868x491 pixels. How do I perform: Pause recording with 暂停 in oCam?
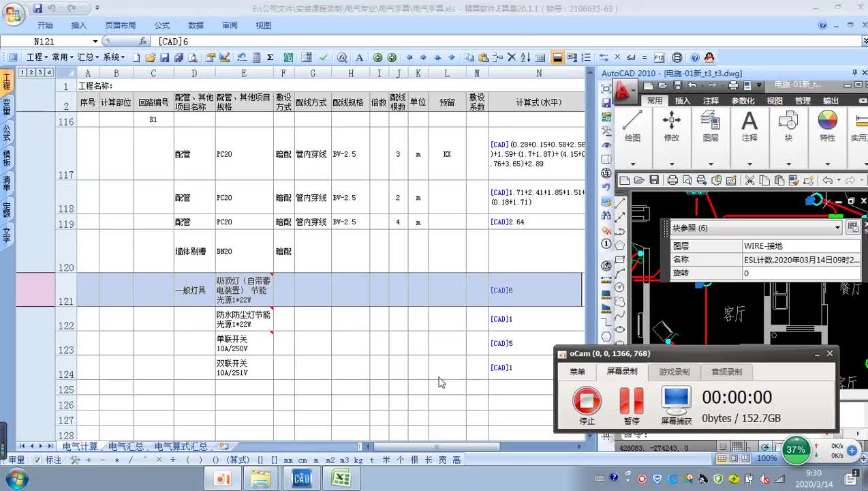click(x=632, y=400)
